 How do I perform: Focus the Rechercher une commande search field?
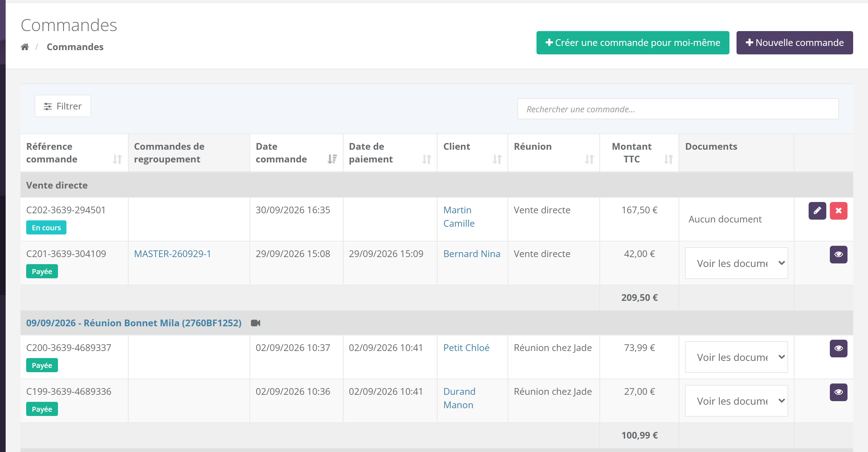(x=678, y=109)
